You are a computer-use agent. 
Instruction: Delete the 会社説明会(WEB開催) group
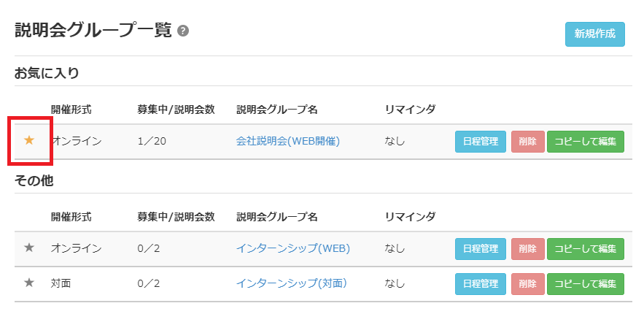[527, 142]
